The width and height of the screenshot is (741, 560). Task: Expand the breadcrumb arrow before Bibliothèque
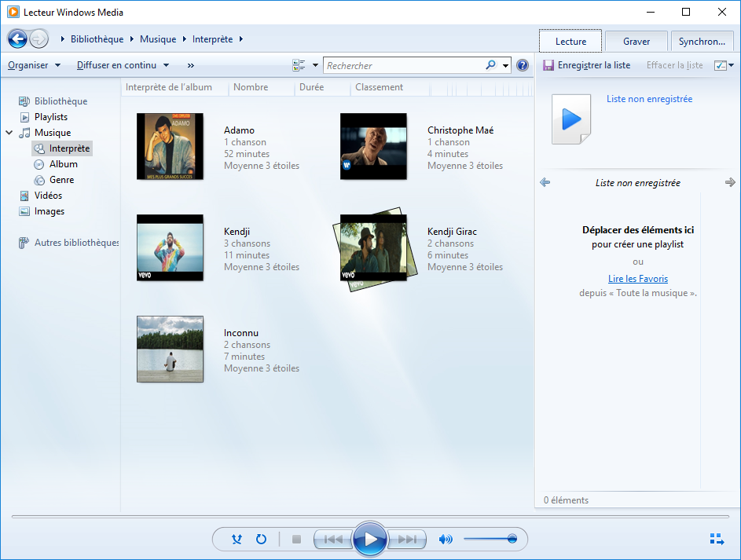click(62, 38)
